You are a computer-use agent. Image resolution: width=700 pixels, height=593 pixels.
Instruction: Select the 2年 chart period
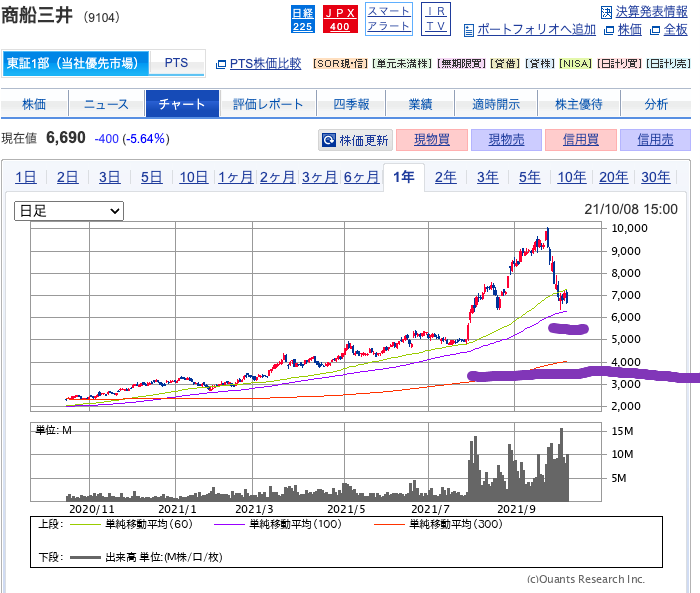coord(446,177)
